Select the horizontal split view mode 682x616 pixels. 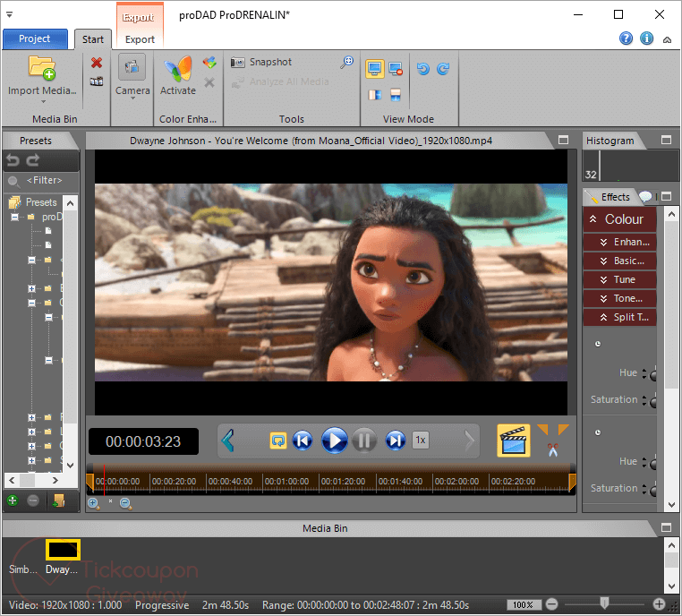(396, 94)
